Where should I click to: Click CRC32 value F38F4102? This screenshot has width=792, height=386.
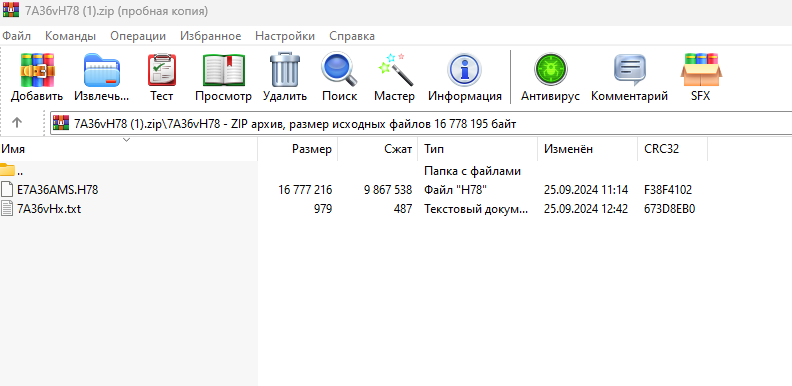click(668, 190)
